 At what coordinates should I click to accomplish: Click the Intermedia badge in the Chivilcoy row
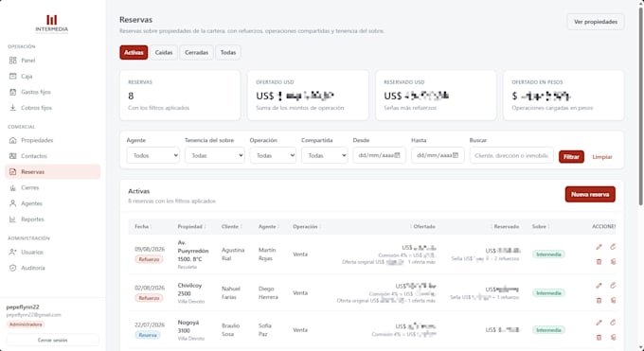pos(548,293)
